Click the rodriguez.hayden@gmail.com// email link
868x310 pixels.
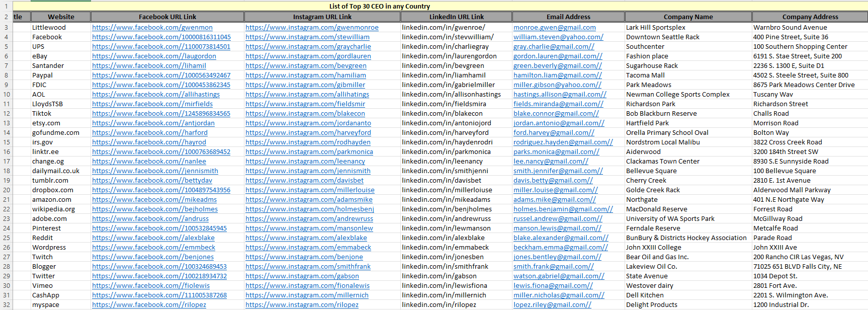click(x=563, y=142)
